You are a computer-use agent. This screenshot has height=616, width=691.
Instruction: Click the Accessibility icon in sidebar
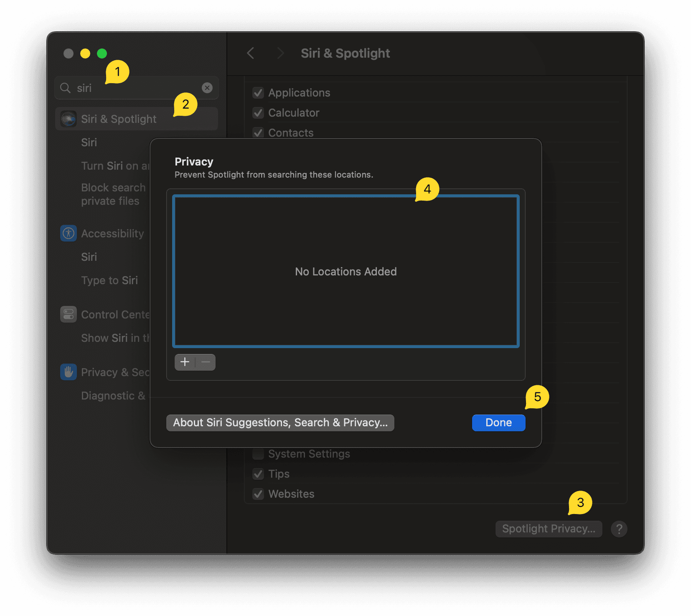(69, 233)
